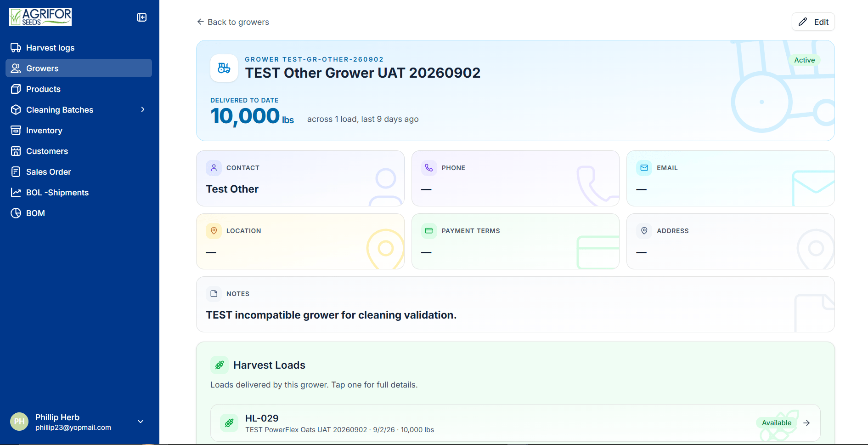The image size is (868, 445).
Task: Go back to growers list
Action: click(x=233, y=22)
